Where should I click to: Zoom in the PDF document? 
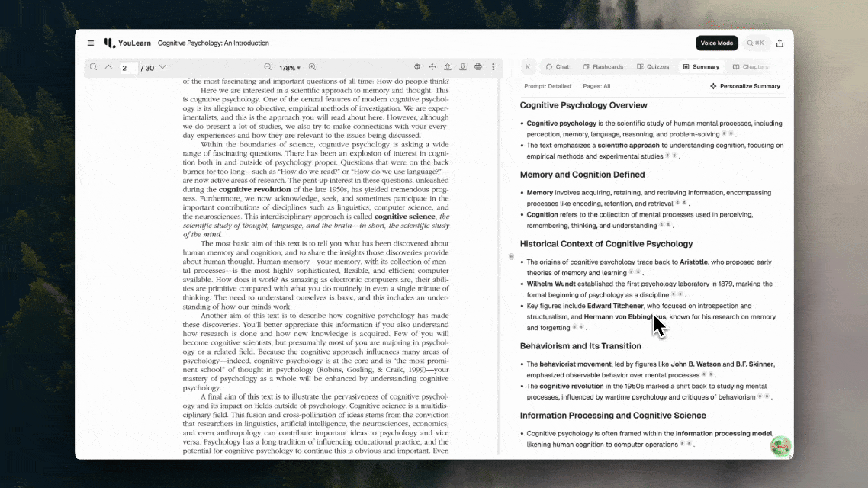pyautogui.click(x=312, y=67)
